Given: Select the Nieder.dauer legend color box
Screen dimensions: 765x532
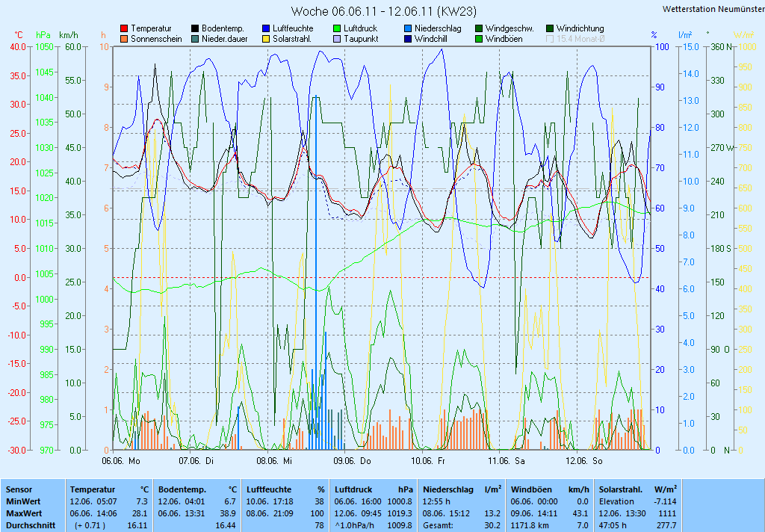Looking at the screenshot, I should point(195,39).
